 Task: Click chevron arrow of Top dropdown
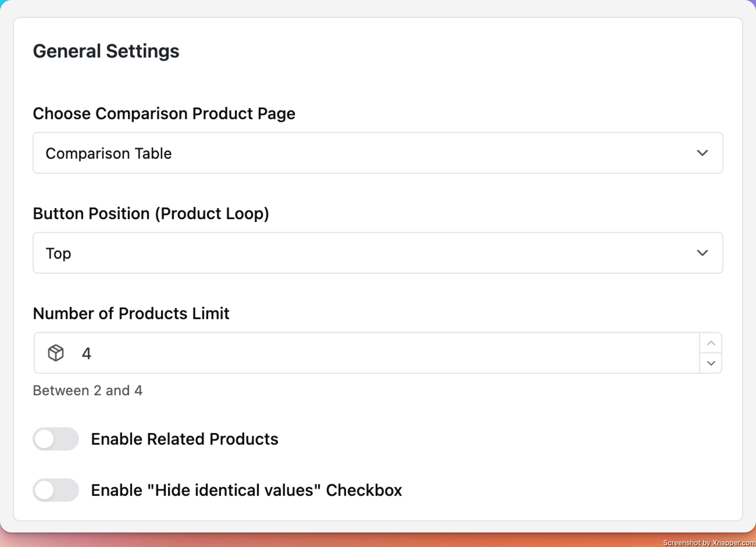click(702, 253)
